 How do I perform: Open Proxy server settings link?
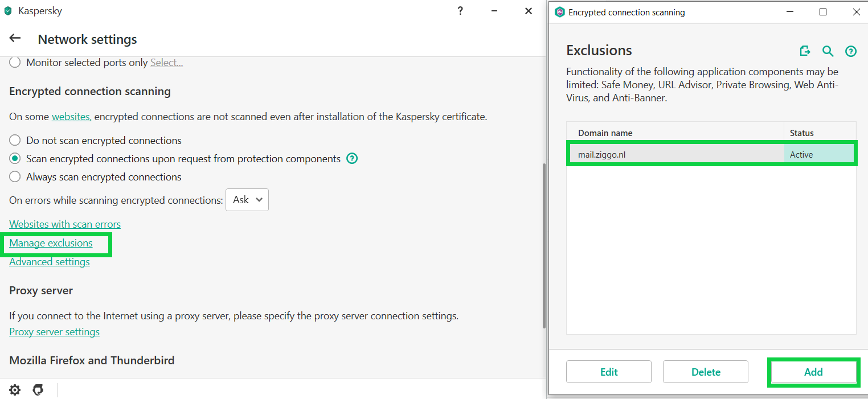point(54,332)
